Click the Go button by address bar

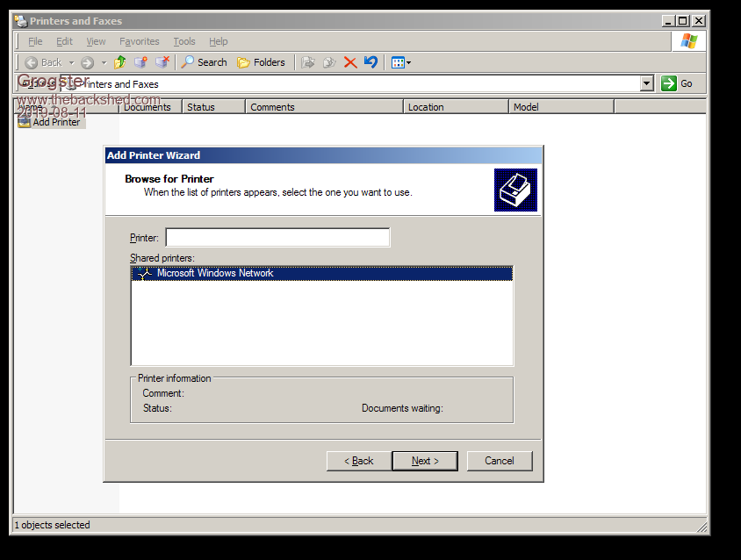(x=678, y=83)
